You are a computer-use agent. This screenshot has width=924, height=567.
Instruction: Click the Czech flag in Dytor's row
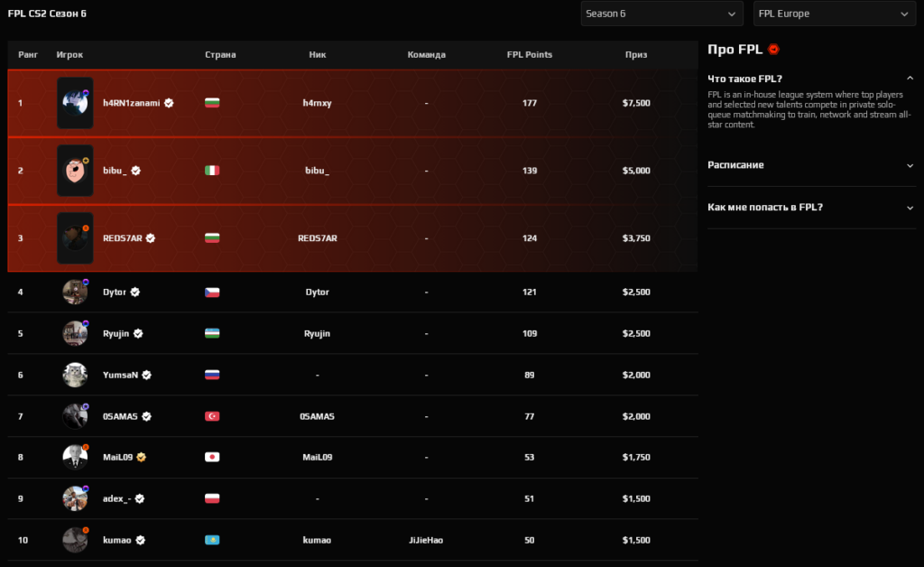coord(213,293)
